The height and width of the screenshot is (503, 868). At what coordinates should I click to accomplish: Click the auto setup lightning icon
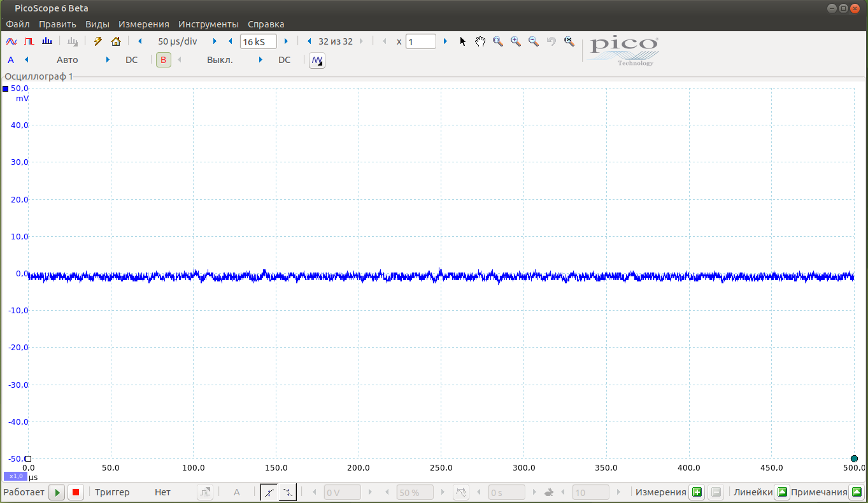(x=97, y=41)
